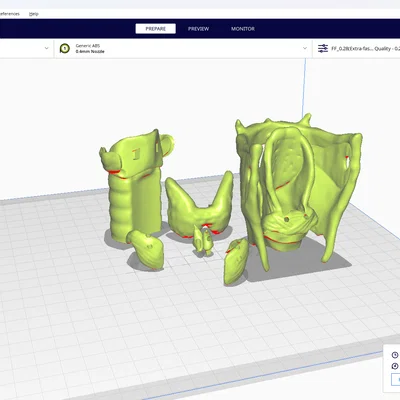400x400 pixels.
Task: Click the material usage estimate icon
Action: [x=395, y=366]
